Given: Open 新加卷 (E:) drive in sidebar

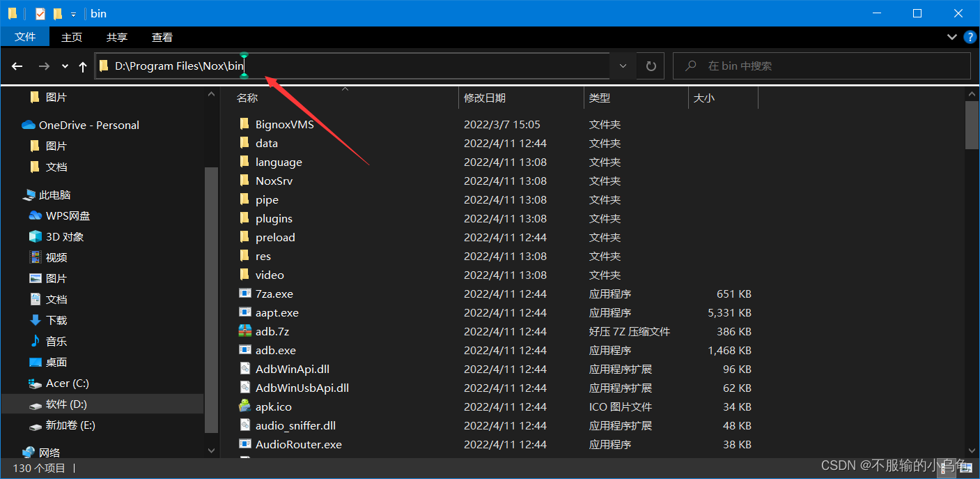Looking at the screenshot, I should [70, 425].
